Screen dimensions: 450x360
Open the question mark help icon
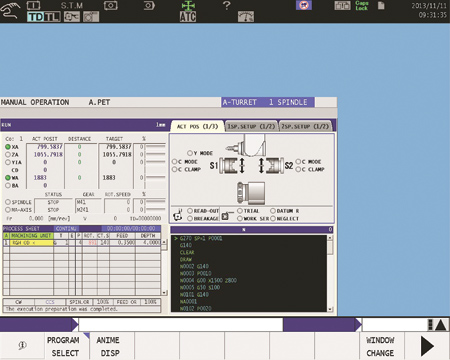(226, 5)
